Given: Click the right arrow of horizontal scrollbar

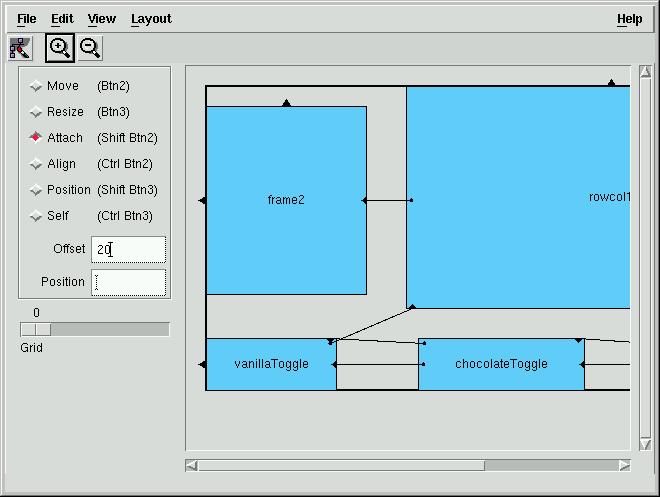Looking at the screenshot, I should coord(624,465).
